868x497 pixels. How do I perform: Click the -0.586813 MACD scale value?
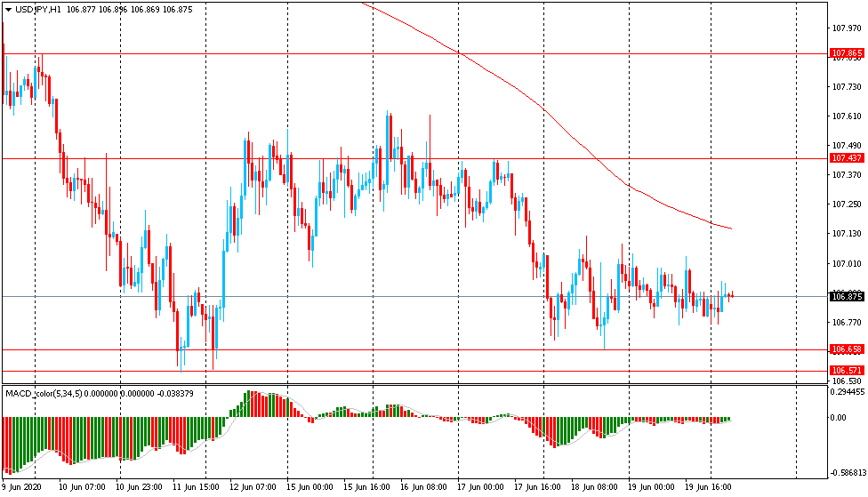pyautogui.click(x=847, y=474)
